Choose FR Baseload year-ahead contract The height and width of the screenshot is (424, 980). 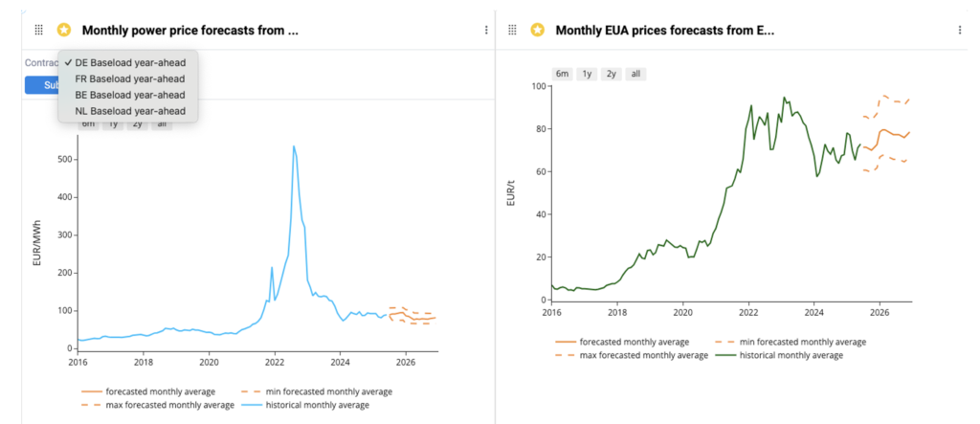coord(129,78)
